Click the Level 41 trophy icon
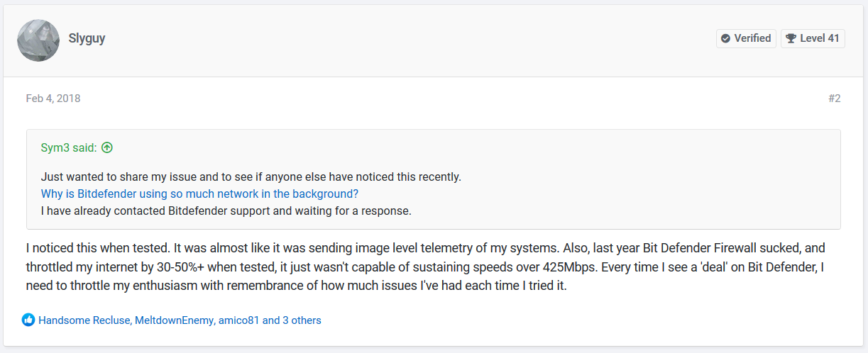Image resolution: width=868 pixels, height=353 pixels. tap(791, 38)
